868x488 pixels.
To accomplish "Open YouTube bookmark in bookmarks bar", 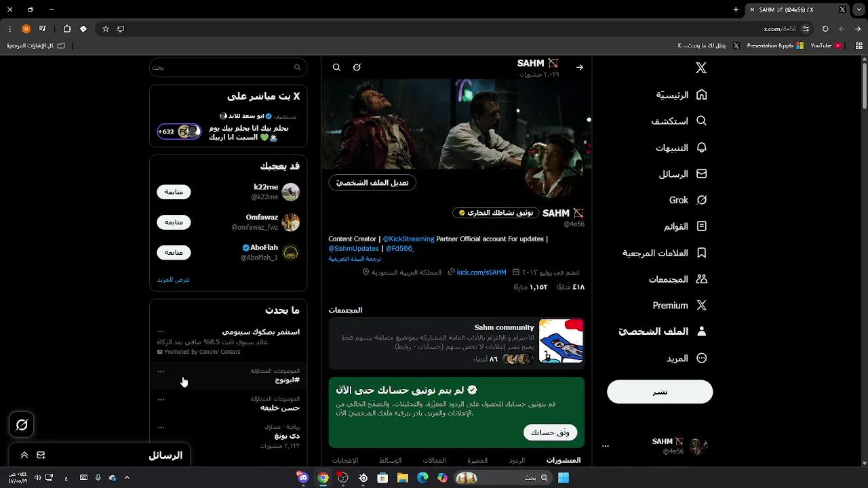I will tap(825, 45).
